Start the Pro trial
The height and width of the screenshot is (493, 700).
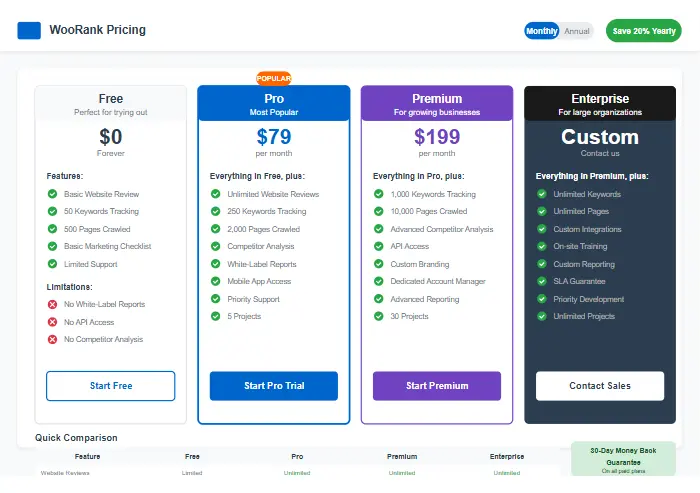pyautogui.click(x=273, y=386)
